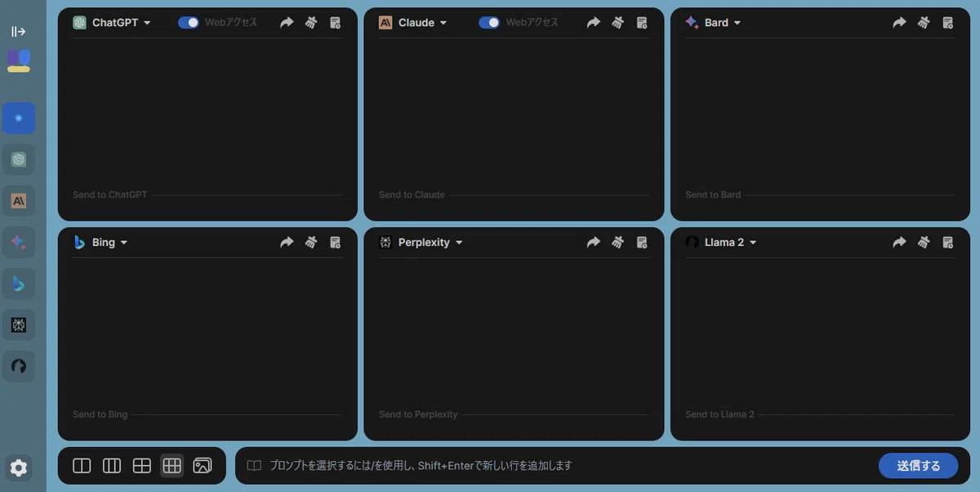Share the Llama 2 conversation
980x492 pixels.
coord(899,243)
